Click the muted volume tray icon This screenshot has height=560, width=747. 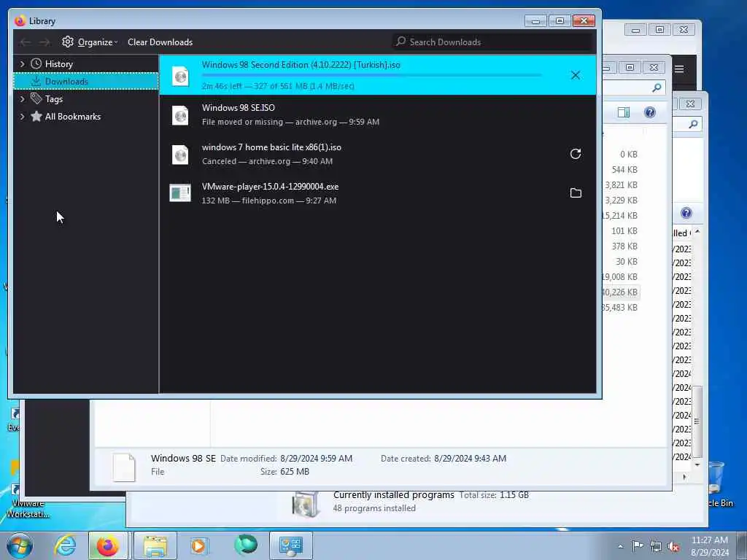point(673,547)
